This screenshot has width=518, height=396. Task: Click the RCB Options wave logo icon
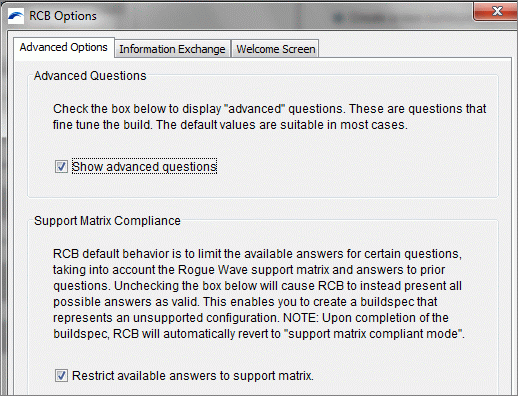[16, 16]
